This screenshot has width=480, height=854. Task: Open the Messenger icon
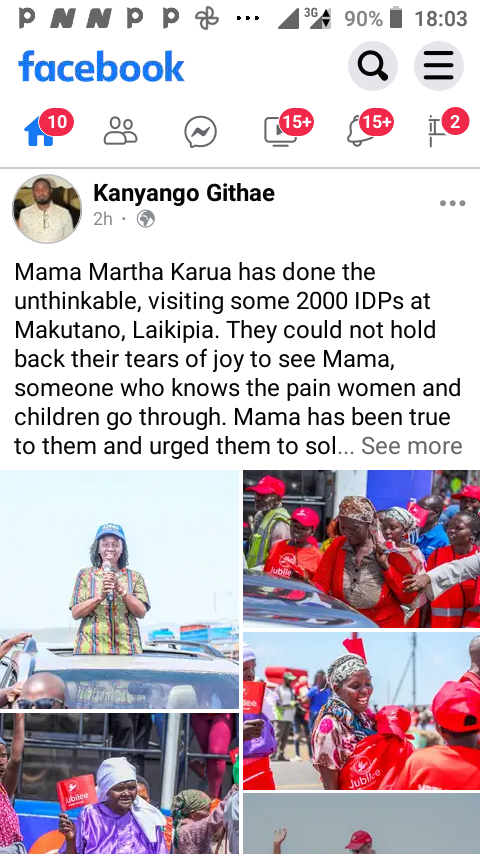point(200,132)
